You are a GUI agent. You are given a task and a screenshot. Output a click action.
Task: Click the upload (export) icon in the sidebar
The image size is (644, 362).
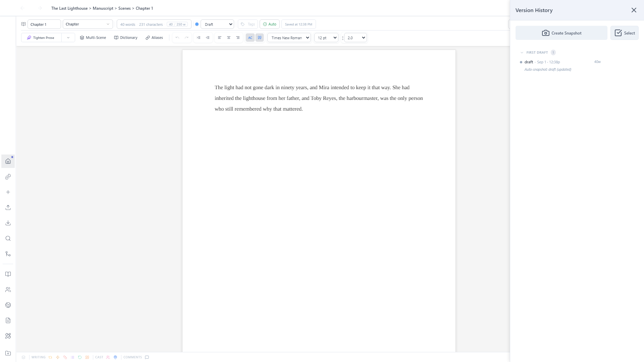[x=8, y=207]
